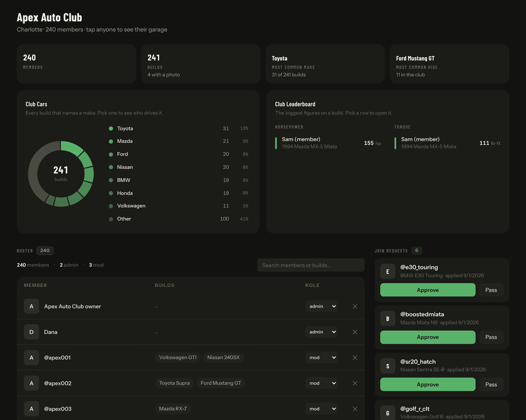Open the Toyota Supra build chip

(174, 383)
